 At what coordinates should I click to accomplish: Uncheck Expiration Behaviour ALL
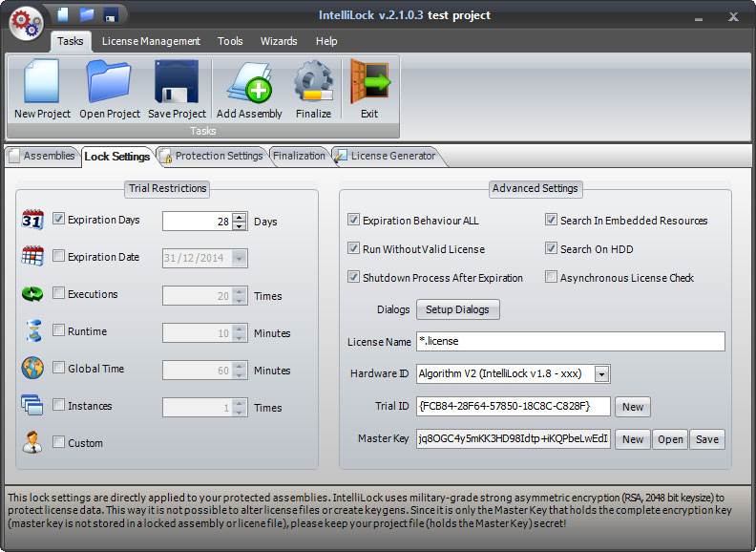(x=353, y=220)
